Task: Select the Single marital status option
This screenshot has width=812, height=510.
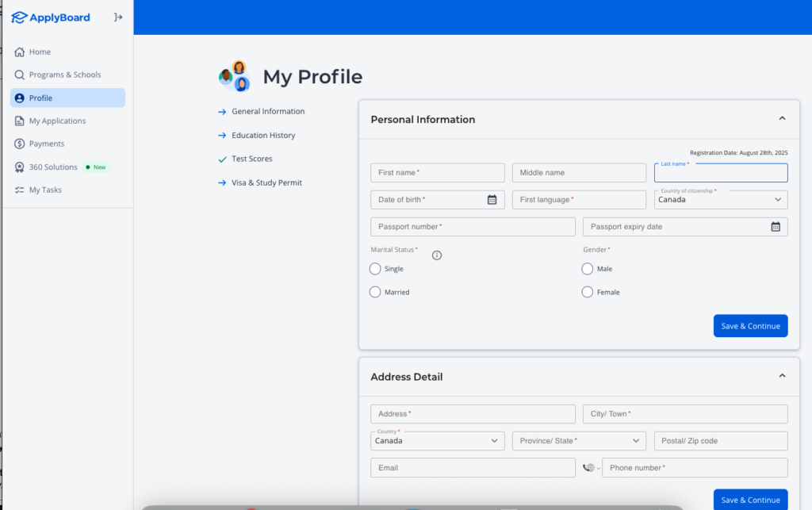Action: (x=374, y=269)
